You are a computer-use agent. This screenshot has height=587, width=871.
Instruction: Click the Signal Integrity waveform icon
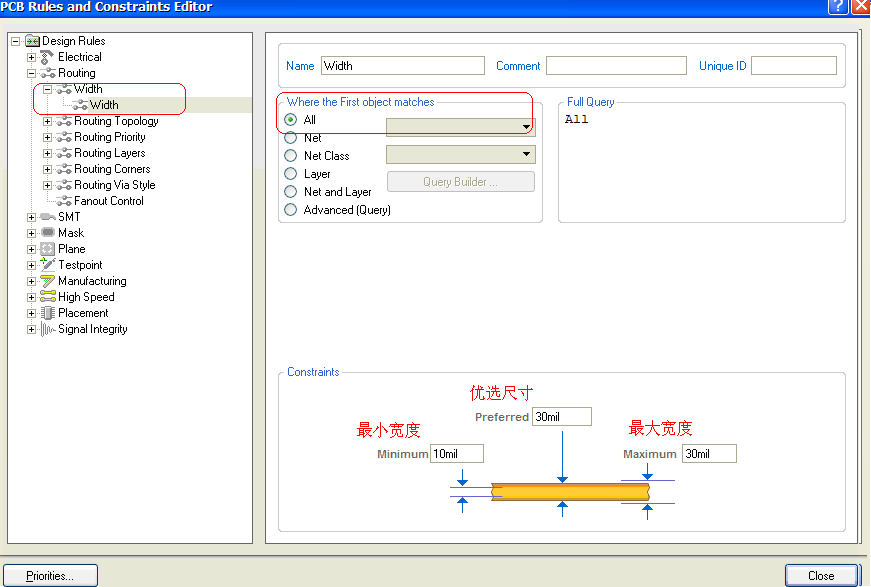(x=48, y=329)
